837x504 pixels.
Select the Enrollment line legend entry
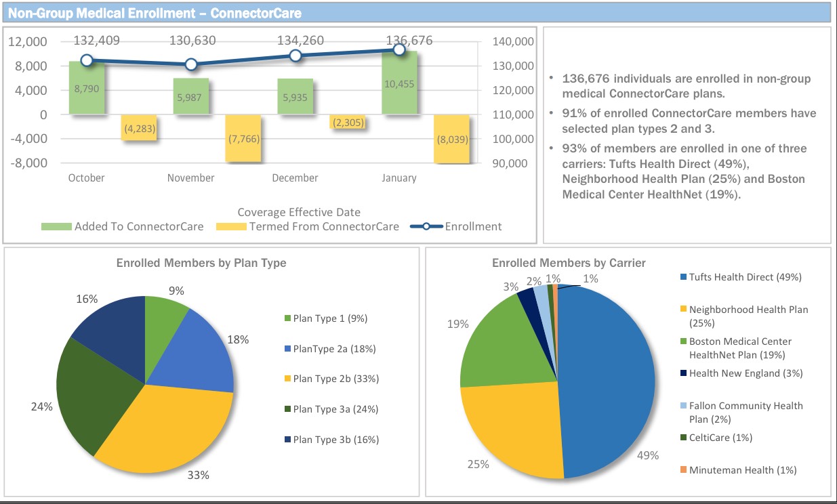point(456,227)
